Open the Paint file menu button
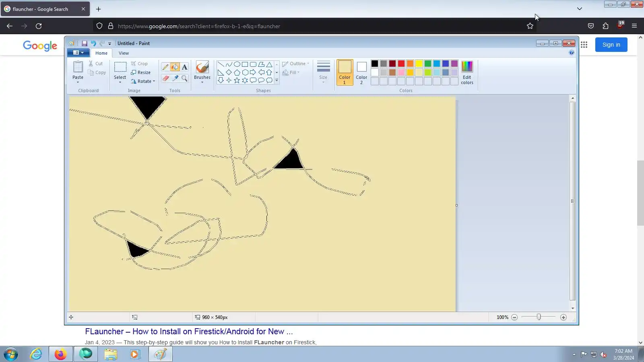644x362 pixels. coord(78,53)
